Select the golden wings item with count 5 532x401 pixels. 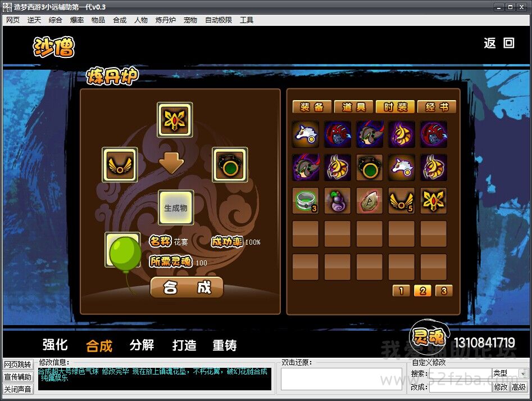tap(401, 201)
